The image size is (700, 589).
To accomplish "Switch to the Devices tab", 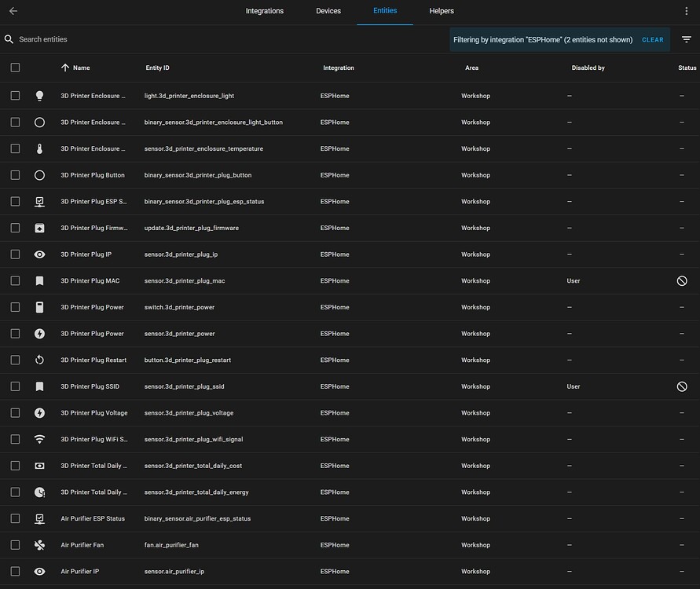I will pyautogui.click(x=328, y=11).
